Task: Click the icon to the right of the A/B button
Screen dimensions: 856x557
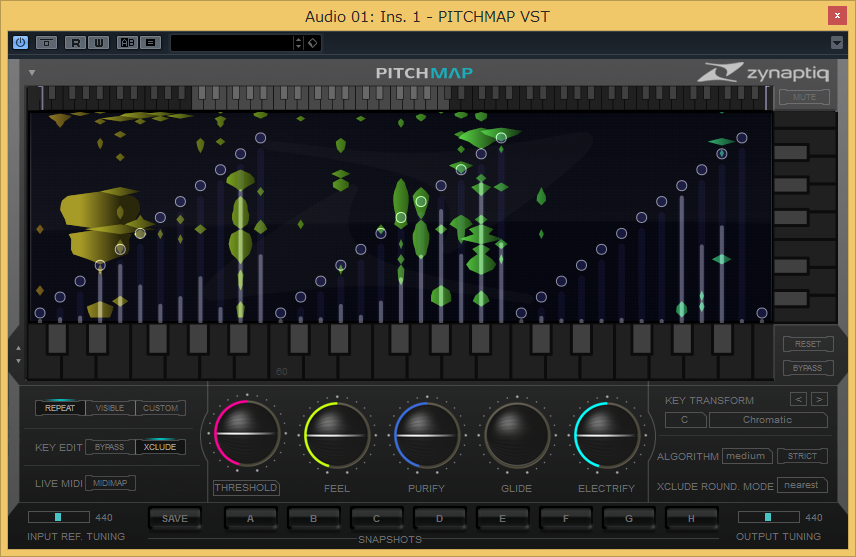Action: [151, 43]
